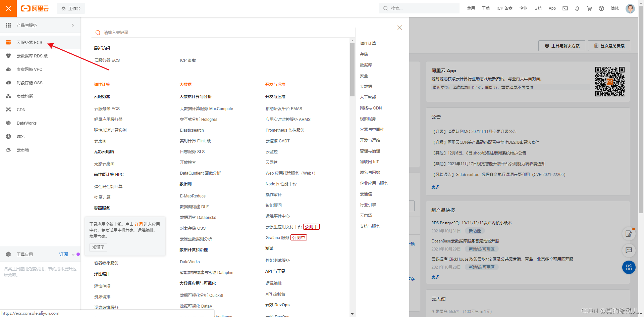Open the 云数据库 RDS 版 sidebar icon
Screen dimensions: 644x317
[x=8, y=56]
